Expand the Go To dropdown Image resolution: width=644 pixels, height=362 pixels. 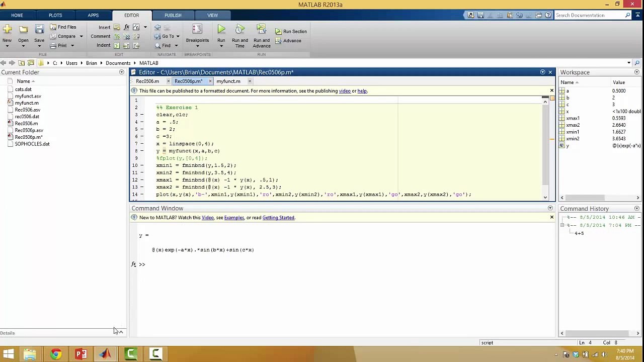click(x=178, y=36)
